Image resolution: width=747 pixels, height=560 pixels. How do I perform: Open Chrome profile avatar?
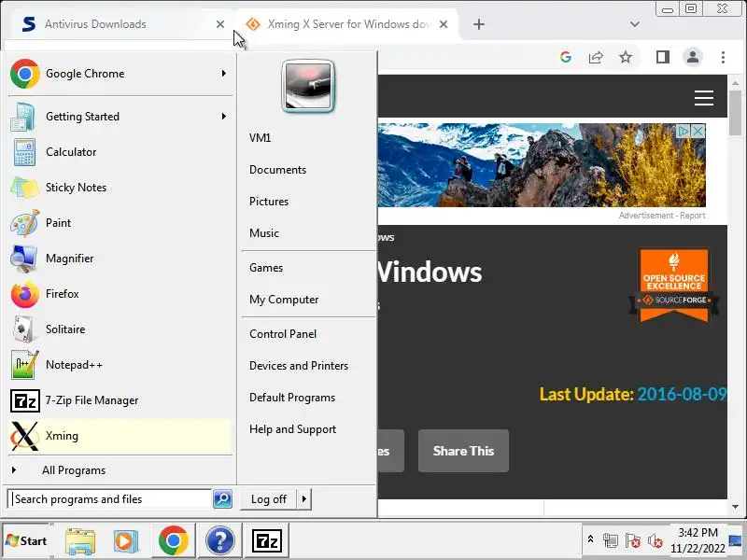[693, 58]
